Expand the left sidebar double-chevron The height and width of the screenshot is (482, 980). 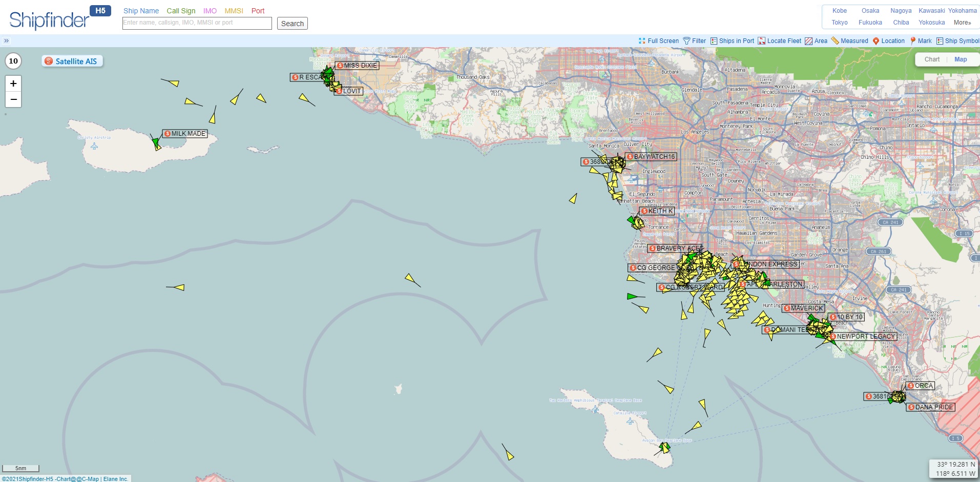coord(7,41)
